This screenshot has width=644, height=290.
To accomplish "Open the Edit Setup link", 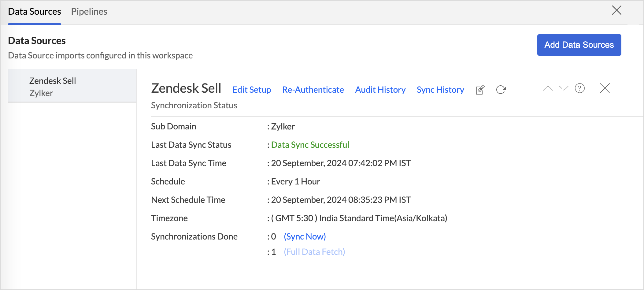I will pyautogui.click(x=252, y=90).
